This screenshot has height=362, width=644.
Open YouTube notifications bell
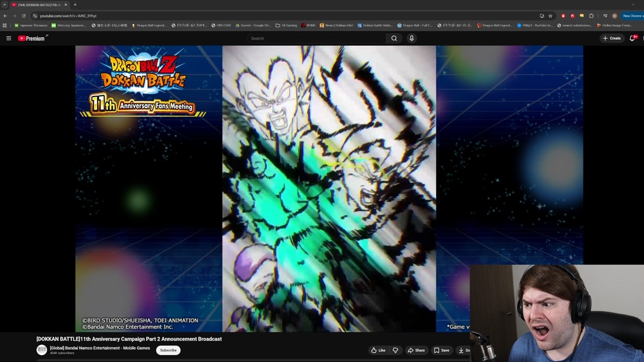pos(633,38)
